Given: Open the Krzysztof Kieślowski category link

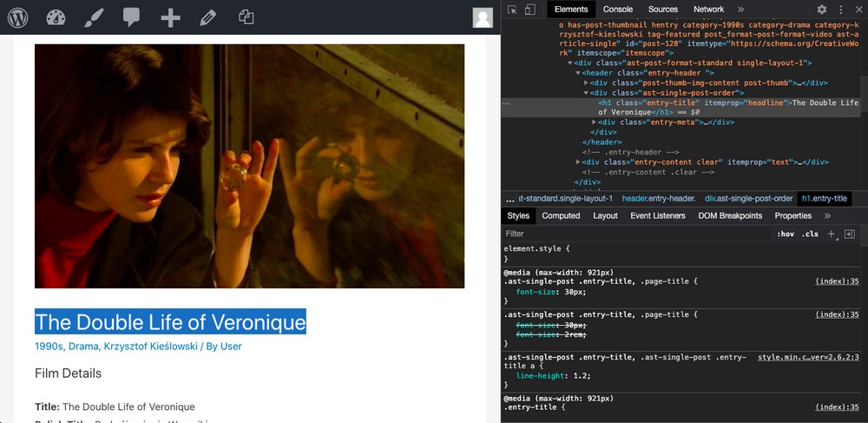Looking at the screenshot, I should point(151,347).
